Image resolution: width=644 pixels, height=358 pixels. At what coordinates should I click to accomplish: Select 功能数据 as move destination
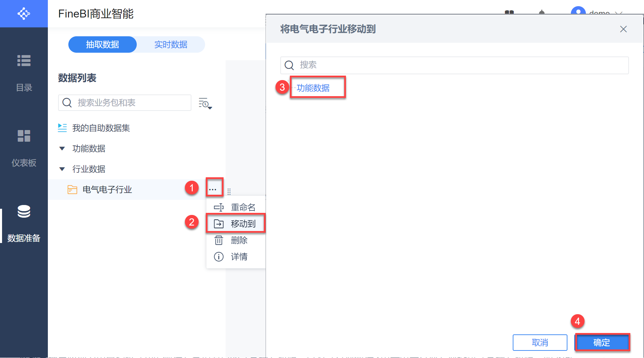pyautogui.click(x=313, y=88)
